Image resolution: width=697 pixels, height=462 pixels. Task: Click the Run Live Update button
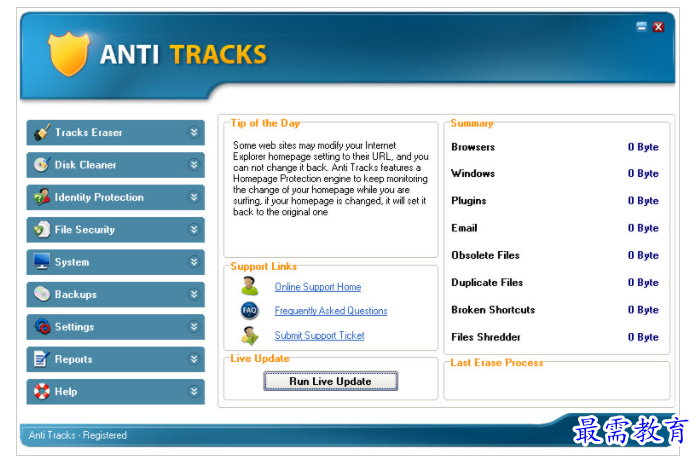pos(330,381)
